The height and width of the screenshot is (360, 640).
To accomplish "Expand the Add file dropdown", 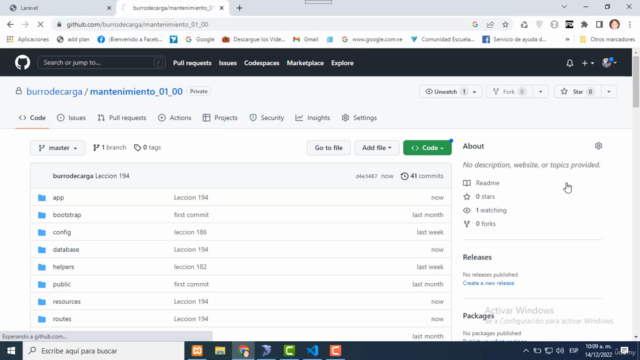I will (x=376, y=148).
